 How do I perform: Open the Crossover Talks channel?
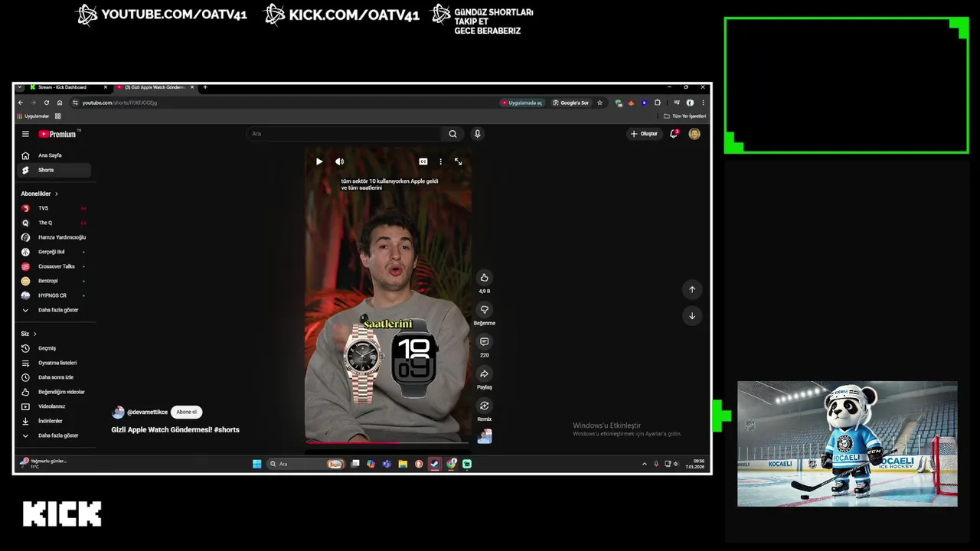(54, 266)
